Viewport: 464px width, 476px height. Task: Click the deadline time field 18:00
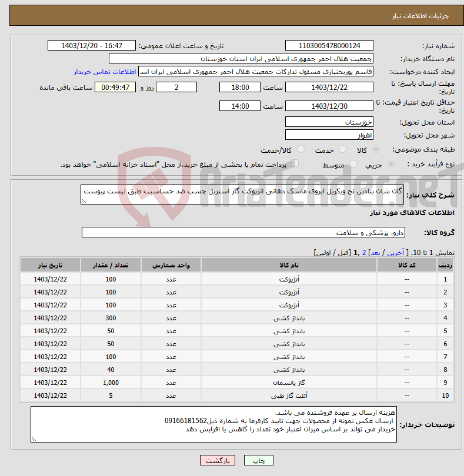[x=240, y=88]
